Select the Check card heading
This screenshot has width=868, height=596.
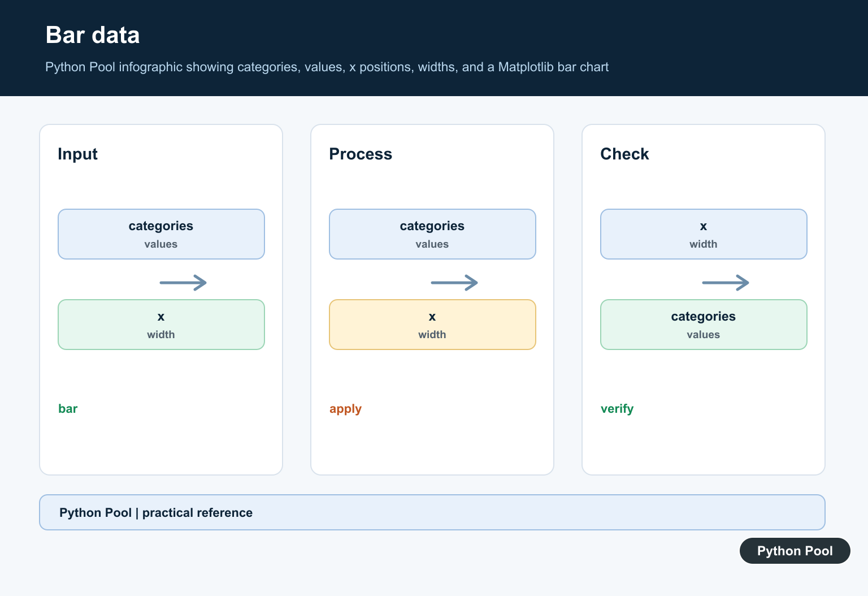[x=624, y=154]
